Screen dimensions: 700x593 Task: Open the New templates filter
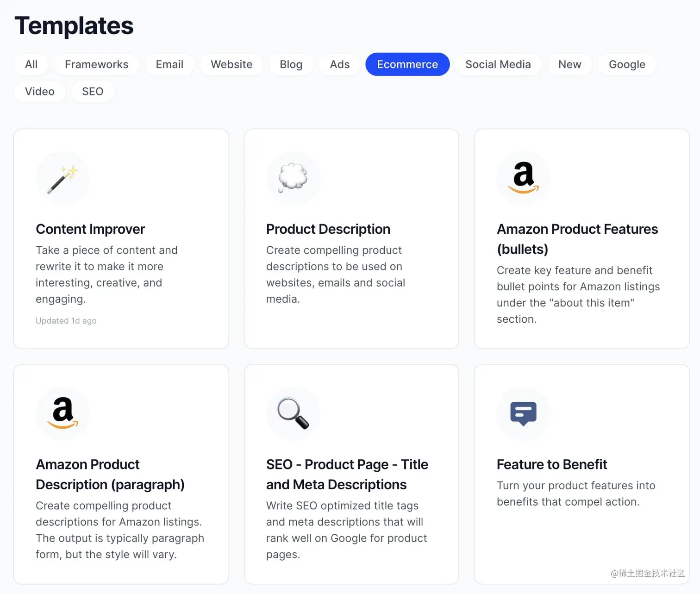(x=569, y=64)
